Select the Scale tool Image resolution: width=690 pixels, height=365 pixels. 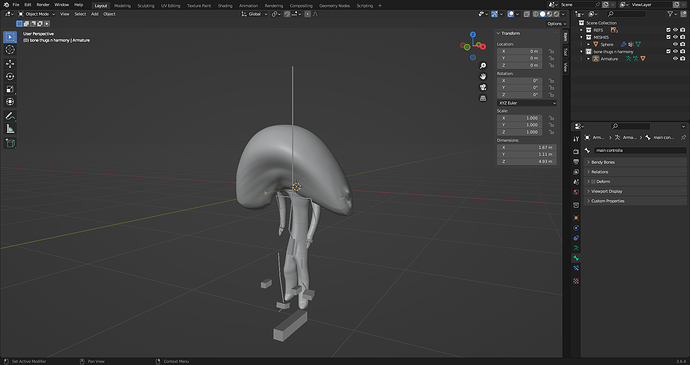[10, 89]
